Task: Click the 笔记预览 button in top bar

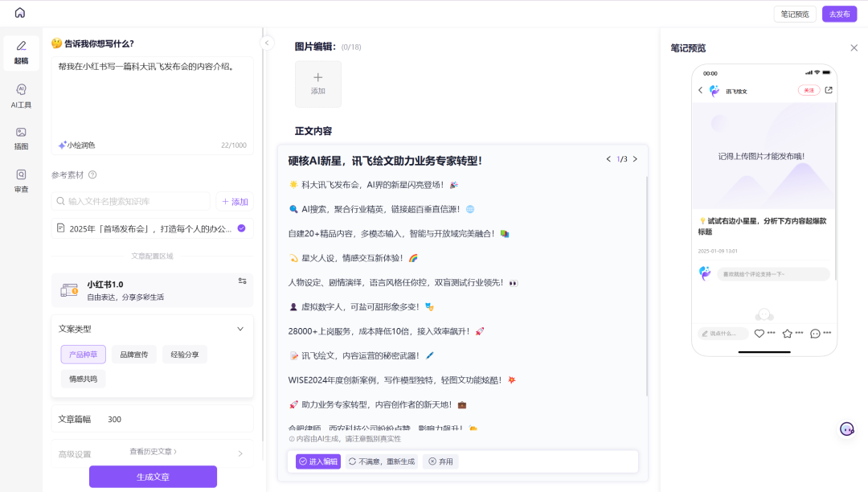Action: 795,14
